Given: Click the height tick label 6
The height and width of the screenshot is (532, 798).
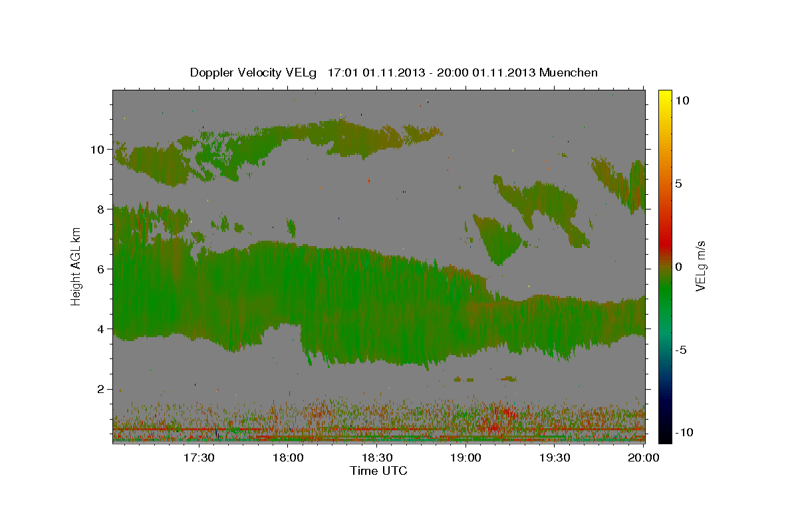Looking at the screenshot, I should (x=101, y=269).
